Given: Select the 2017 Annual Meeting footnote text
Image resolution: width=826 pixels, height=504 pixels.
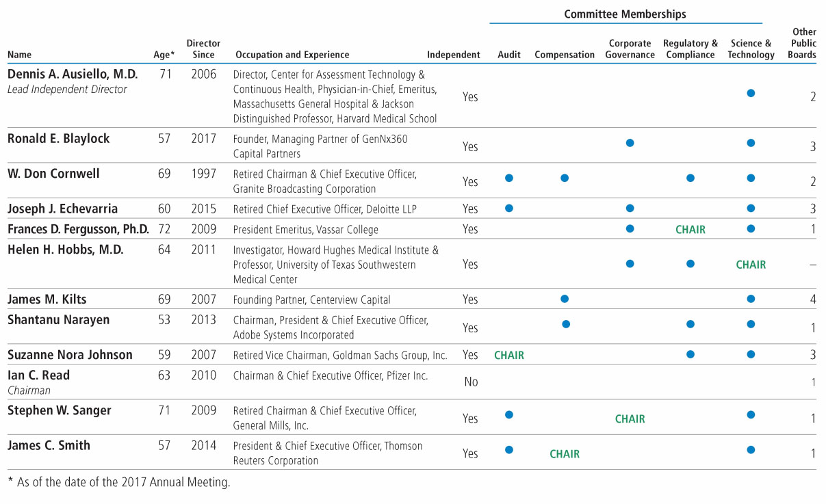Looking at the screenshot, I should 119,483.
